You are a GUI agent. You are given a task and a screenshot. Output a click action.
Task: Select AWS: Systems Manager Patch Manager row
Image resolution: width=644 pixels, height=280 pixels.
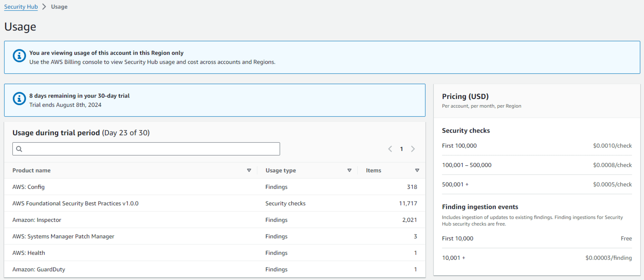pos(215,236)
